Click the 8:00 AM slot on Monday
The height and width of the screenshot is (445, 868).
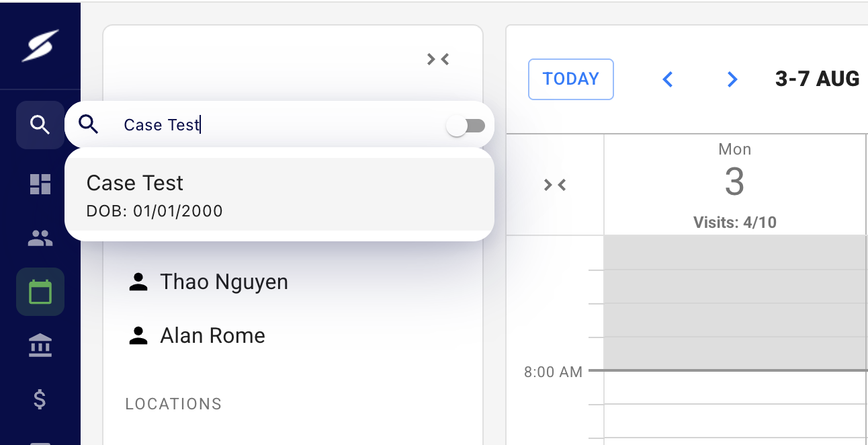pyautogui.click(x=735, y=387)
